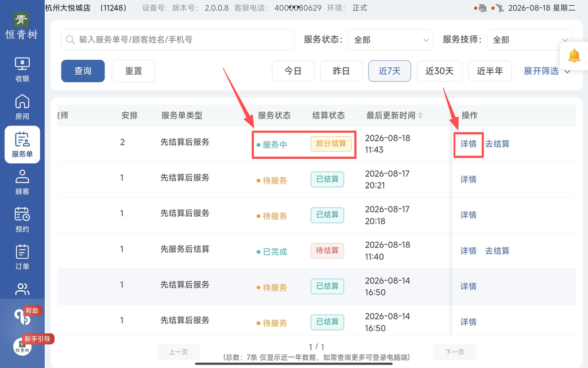Viewport: 588px width, 368px height.
Task: Click the 待服务 status in 08-17 20:18 row
Action: pyautogui.click(x=275, y=216)
